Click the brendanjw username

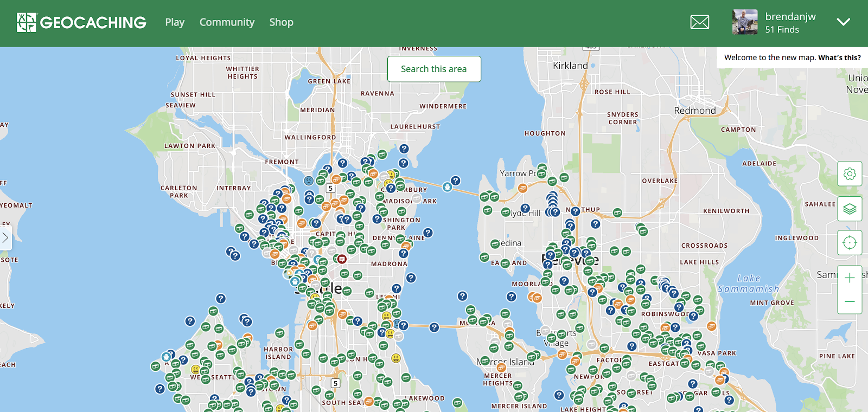pyautogui.click(x=790, y=17)
